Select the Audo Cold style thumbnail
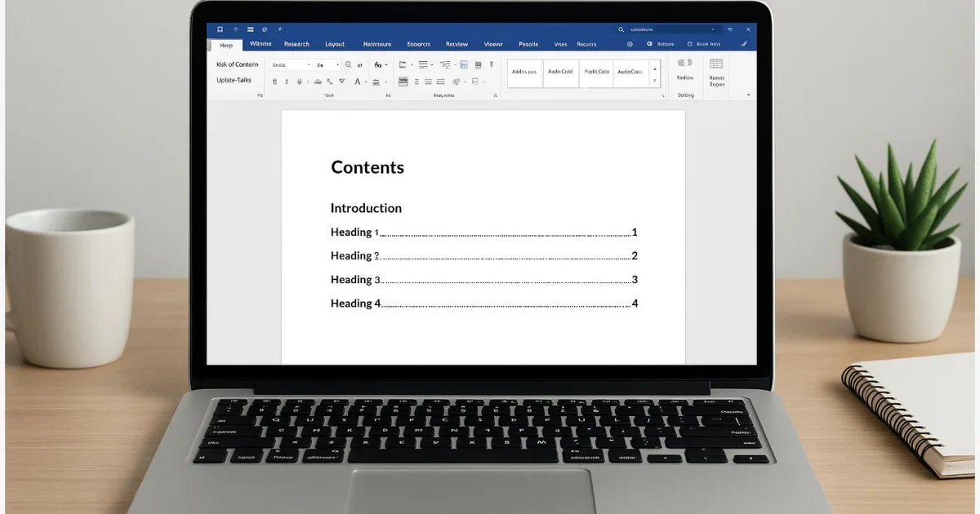Screen dimensions: 980x514 (x=560, y=72)
